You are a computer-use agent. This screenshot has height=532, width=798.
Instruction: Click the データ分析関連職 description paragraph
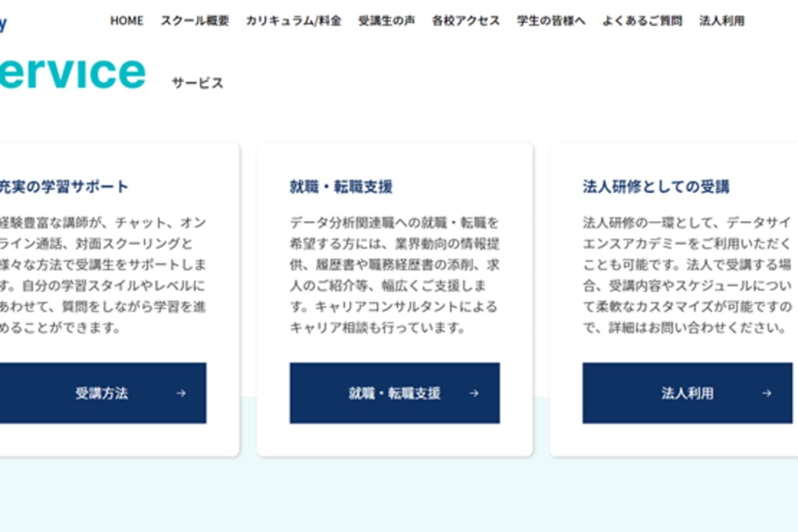394,275
